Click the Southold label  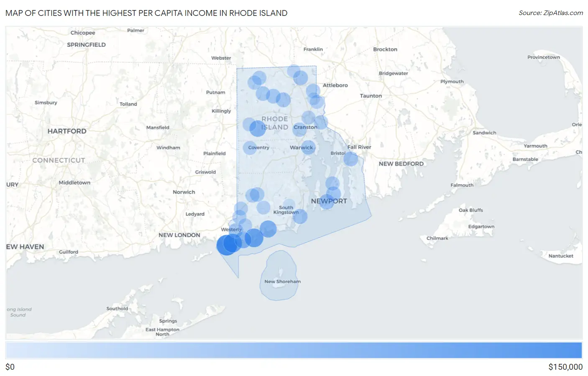(x=117, y=309)
